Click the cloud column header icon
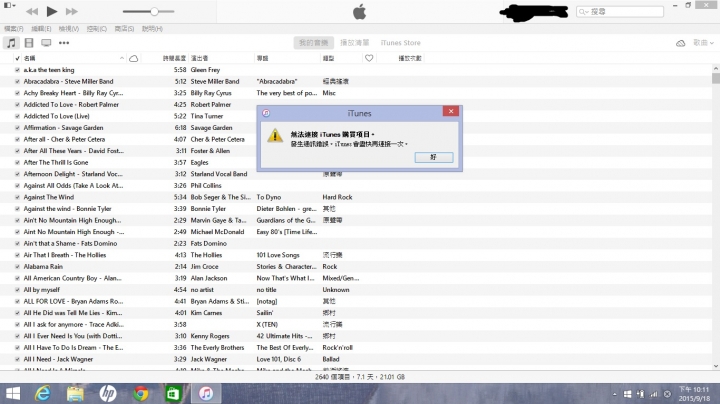This screenshot has width=720, height=404. (134, 58)
